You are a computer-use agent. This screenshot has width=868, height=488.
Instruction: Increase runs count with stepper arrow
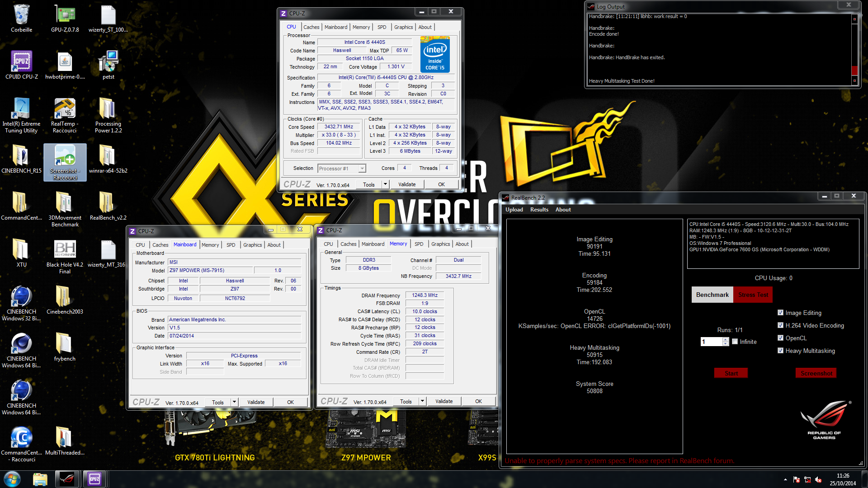point(726,339)
